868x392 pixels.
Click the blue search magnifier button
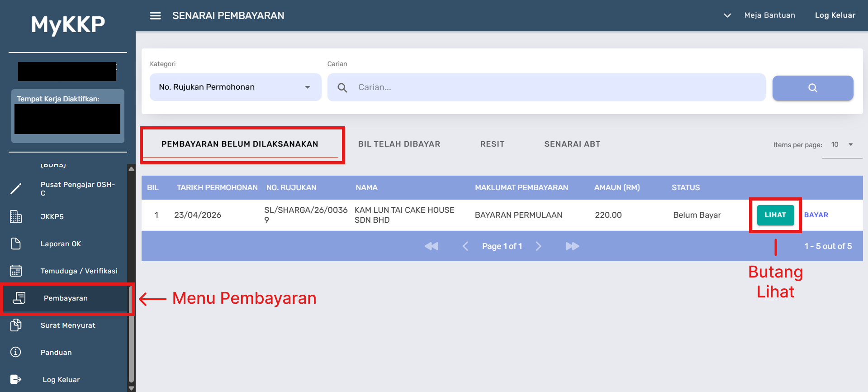(812, 88)
